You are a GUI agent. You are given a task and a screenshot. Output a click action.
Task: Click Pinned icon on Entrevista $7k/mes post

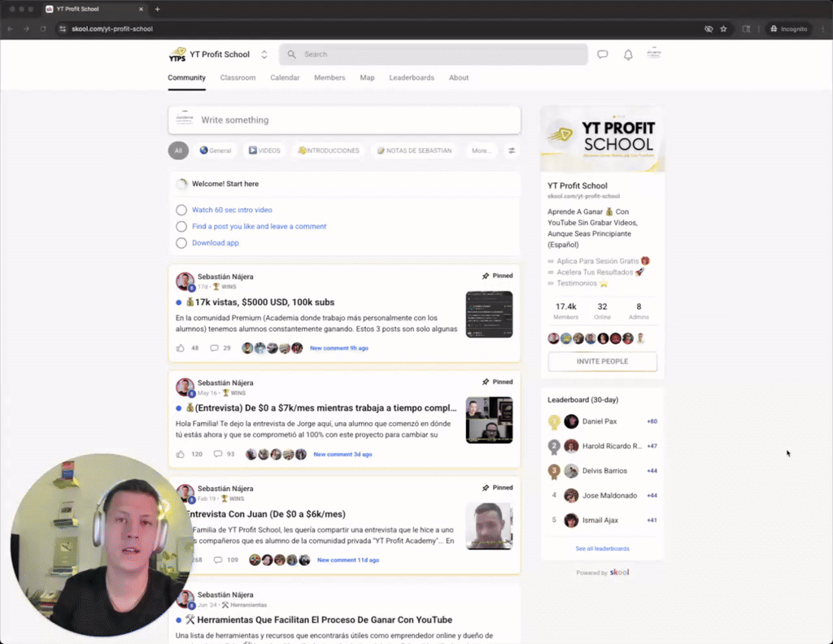485,381
